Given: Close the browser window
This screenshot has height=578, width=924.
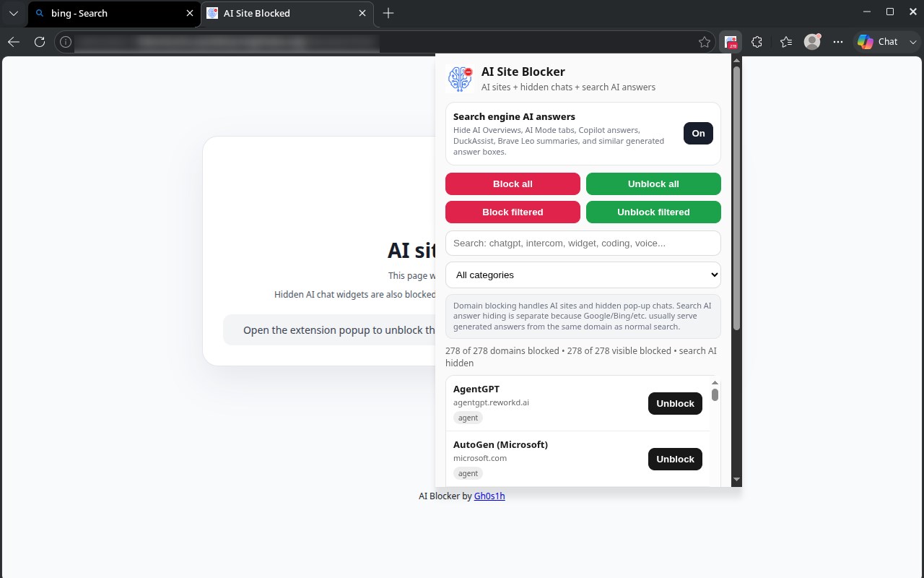Looking at the screenshot, I should [x=912, y=12].
